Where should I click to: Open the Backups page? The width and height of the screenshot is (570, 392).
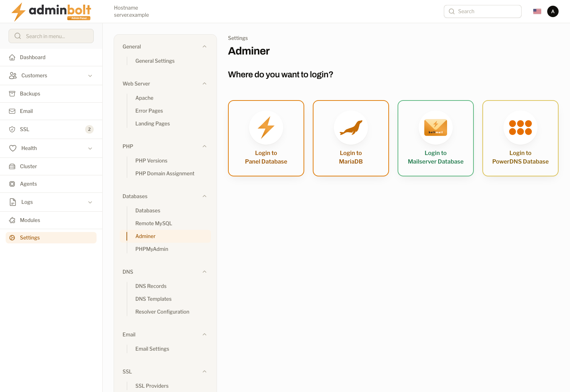click(x=51, y=94)
